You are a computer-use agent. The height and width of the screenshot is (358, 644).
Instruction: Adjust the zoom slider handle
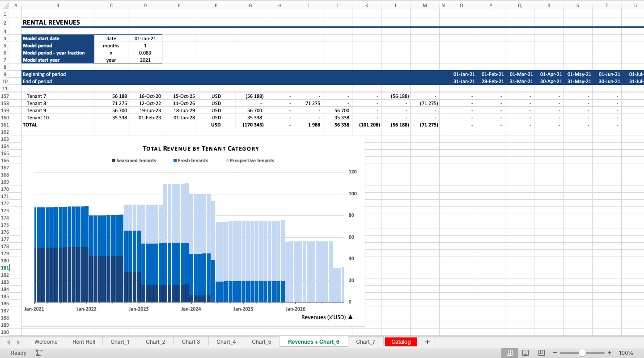(x=582, y=353)
